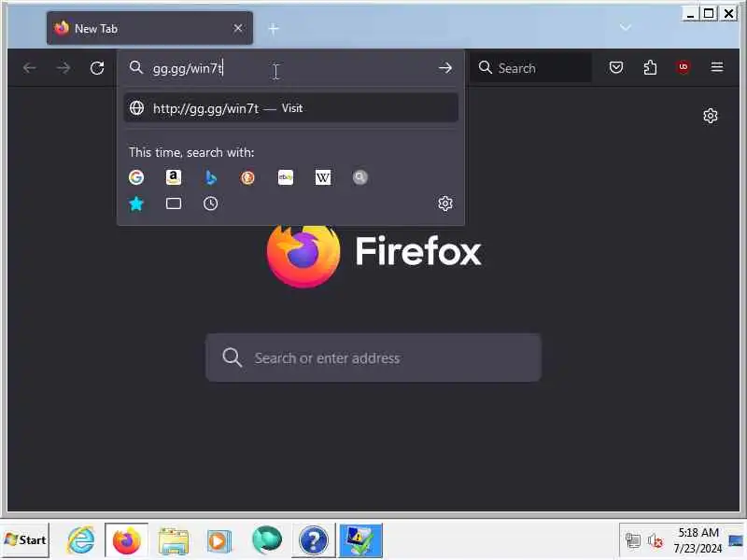Open Windows Media Player from taskbar
Image resolution: width=747 pixels, height=560 pixels.
[x=219, y=541]
